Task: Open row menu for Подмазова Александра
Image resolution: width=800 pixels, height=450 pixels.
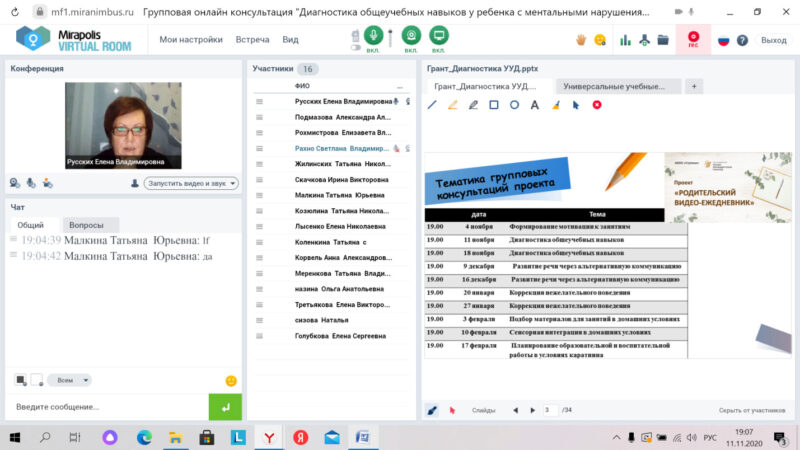Action: click(260, 117)
